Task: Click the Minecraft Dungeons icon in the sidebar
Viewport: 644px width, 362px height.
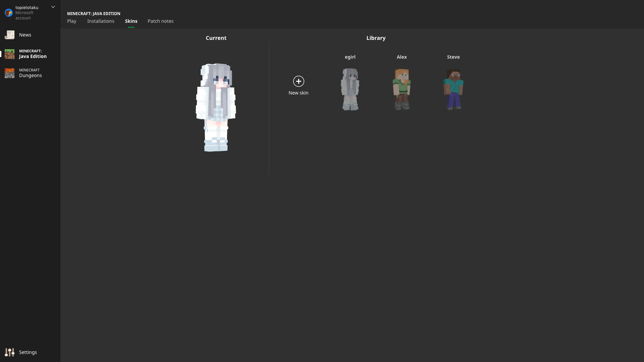Action: (x=9, y=73)
